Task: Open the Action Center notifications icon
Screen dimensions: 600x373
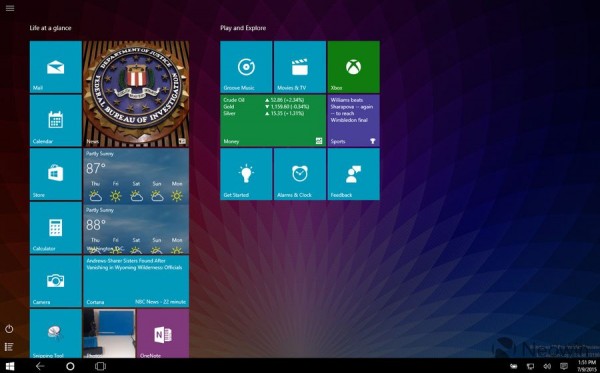Action: point(564,366)
